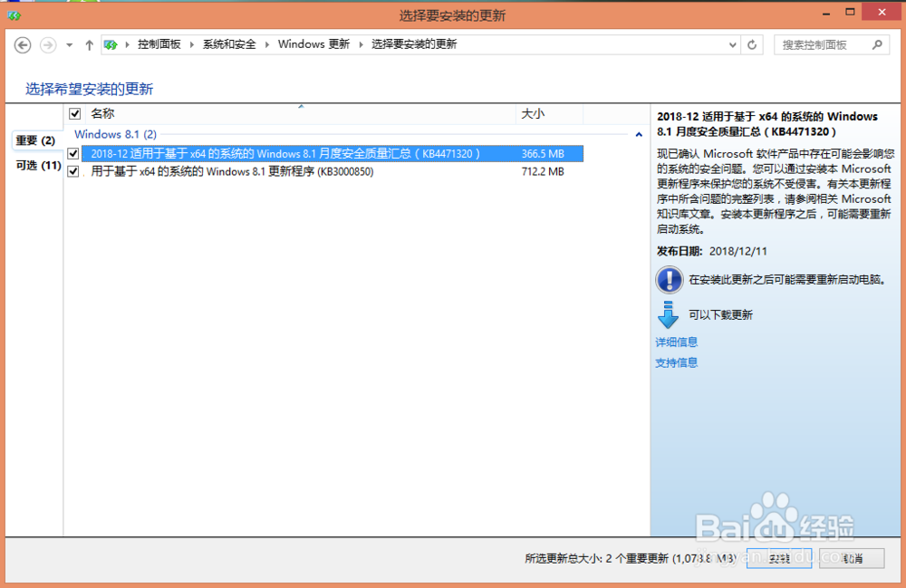The height and width of the screenshot is (588, 906).
Task: Select the 重要 (2) tab
Action: (35, 140)
